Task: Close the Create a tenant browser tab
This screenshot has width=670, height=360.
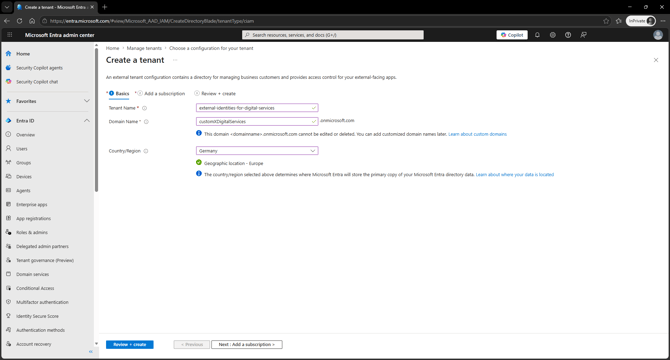Action: coord(92,7)
